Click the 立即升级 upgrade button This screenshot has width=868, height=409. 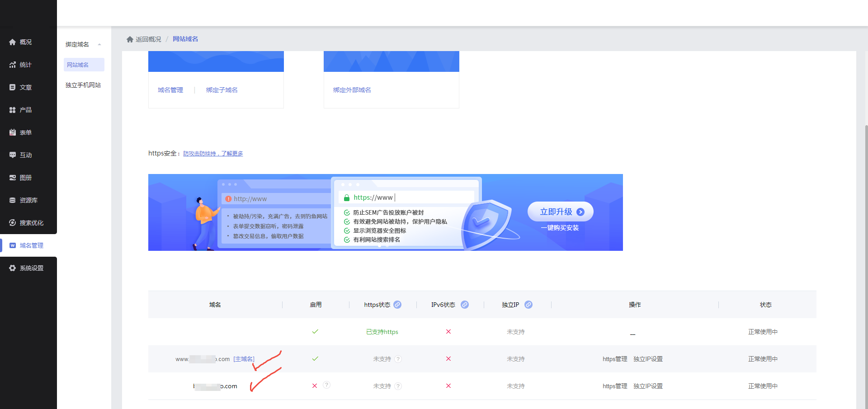click(560, 212)
